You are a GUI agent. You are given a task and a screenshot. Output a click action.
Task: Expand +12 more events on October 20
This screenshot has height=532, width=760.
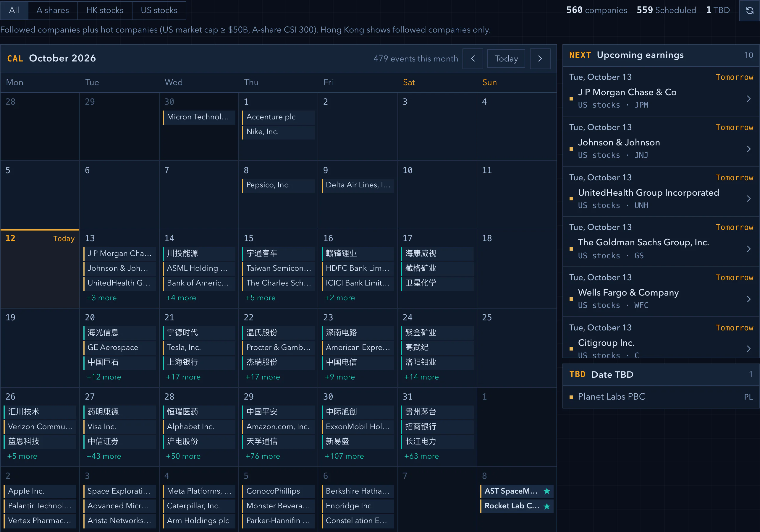[104, 377]
